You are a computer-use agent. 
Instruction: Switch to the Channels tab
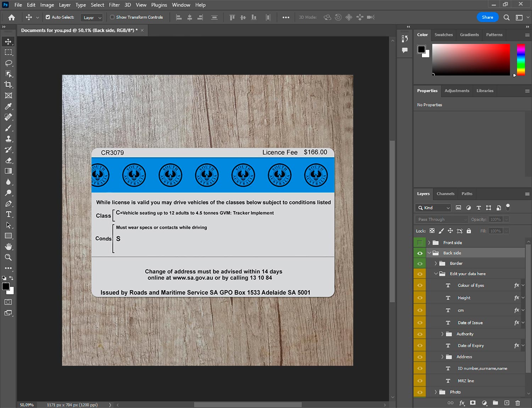445,194
